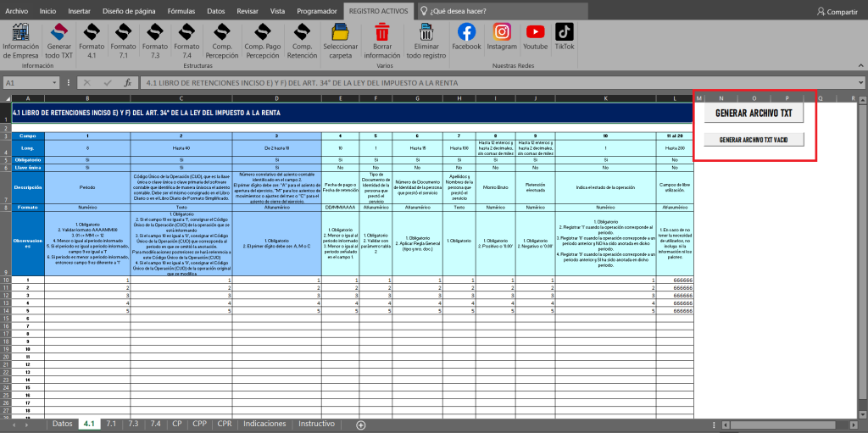Expand the formula bar chevron
Viewport: 868px width, 433px height.
point(861,82)
